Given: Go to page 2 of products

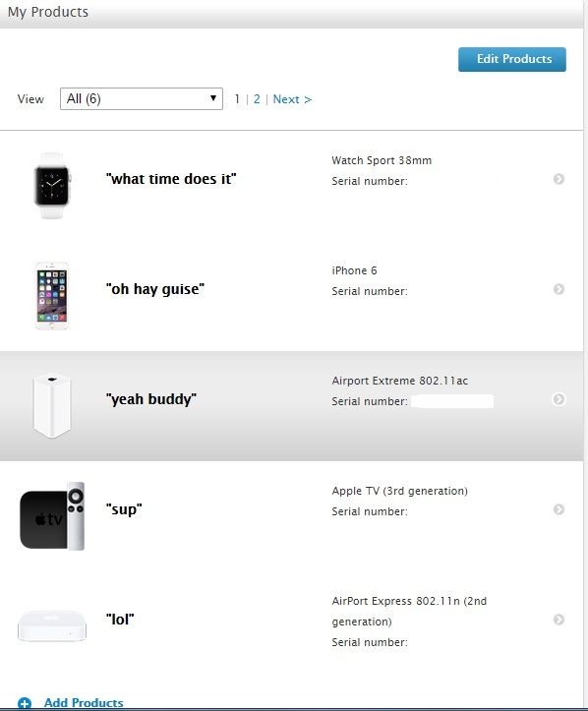Looking at the screenshot, I should click(x=257, y=99).
